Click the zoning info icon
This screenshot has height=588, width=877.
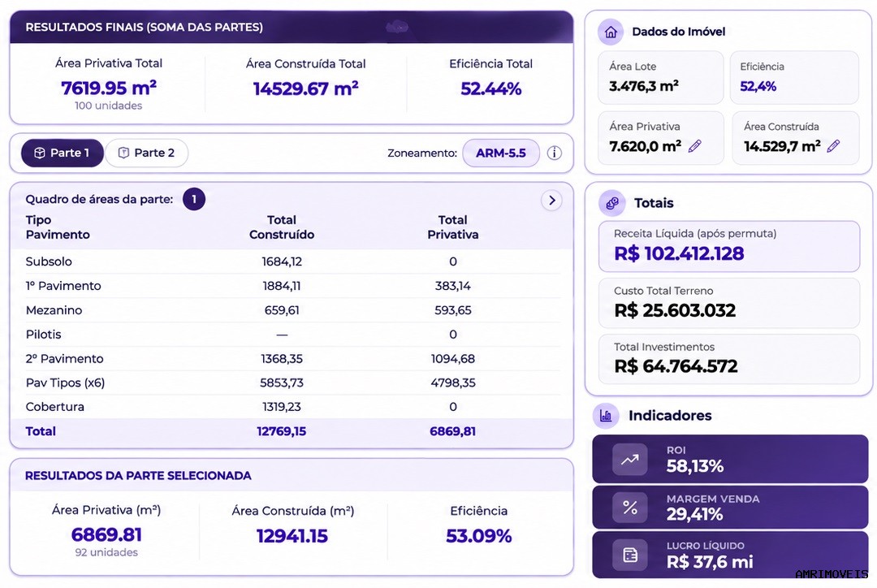[x=555, y=153]
